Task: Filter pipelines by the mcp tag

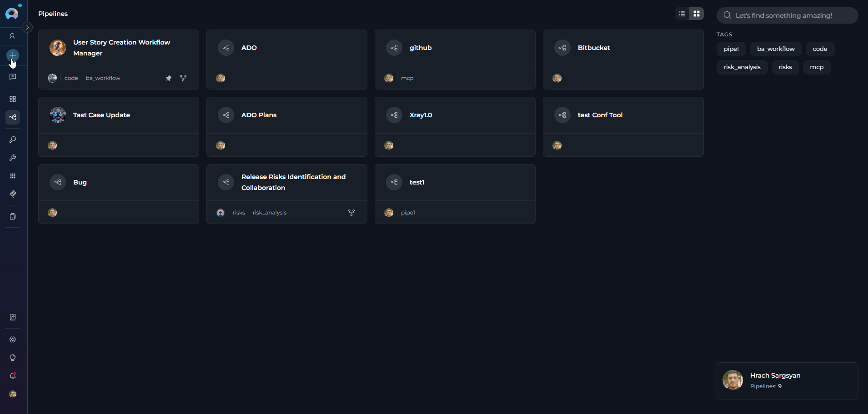Action: click(x=817, y=67)
